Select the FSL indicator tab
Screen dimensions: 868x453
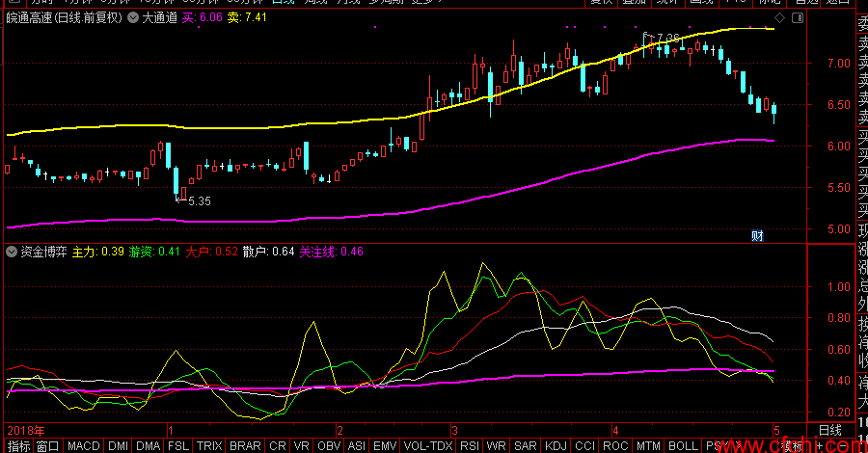[178, 446]
